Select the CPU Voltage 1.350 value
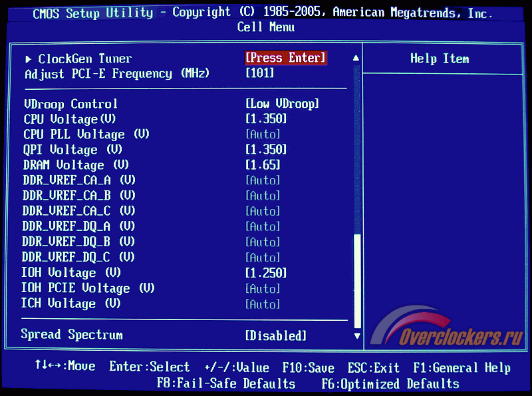 tap(266, 118)
